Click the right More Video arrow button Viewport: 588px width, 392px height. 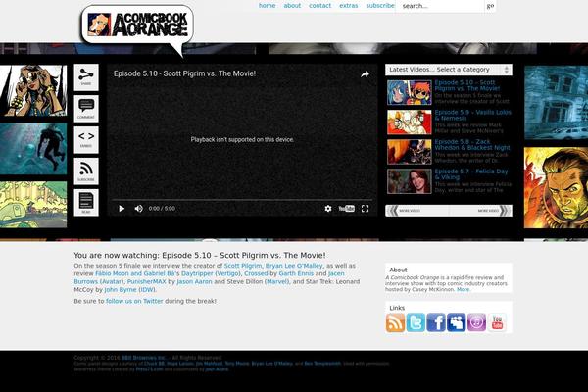click(480, 211)
